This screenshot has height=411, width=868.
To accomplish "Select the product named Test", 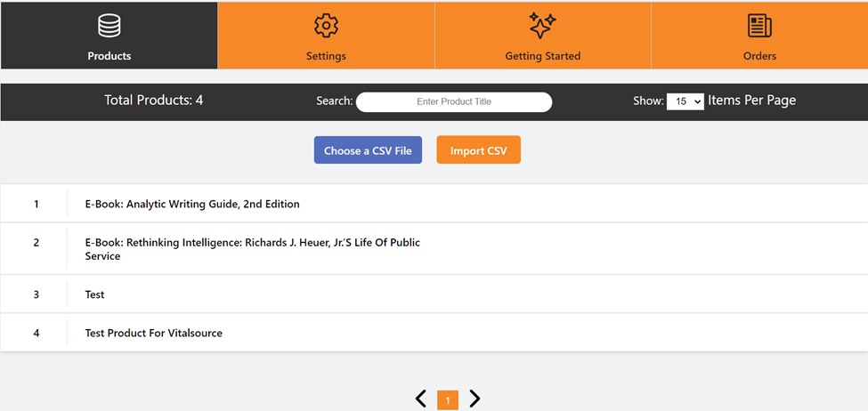I will (x=94, y=294).
